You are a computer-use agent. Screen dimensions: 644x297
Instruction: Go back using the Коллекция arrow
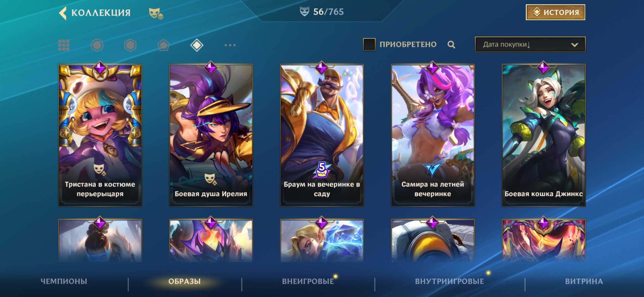click(62, 13)
